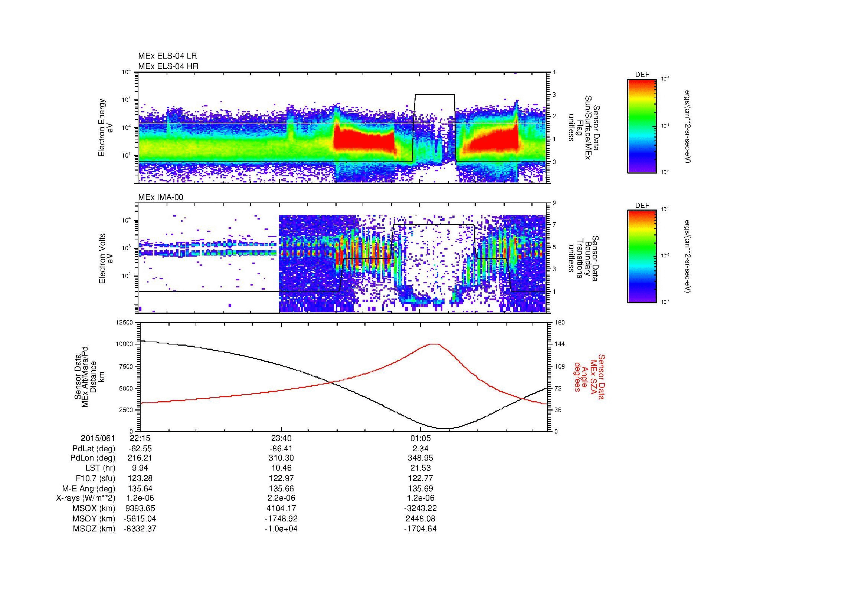The width and height of the screenshot is (868, 613).
Task: Click the MSOX value '9393.65'
Action: point(140,508)
